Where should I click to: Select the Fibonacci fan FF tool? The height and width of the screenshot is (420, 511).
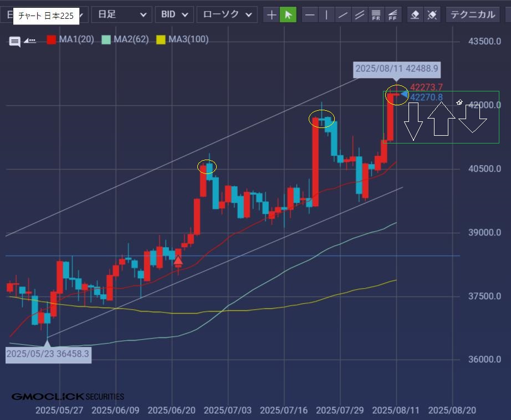pyautogui.click(x=393, y=14)
